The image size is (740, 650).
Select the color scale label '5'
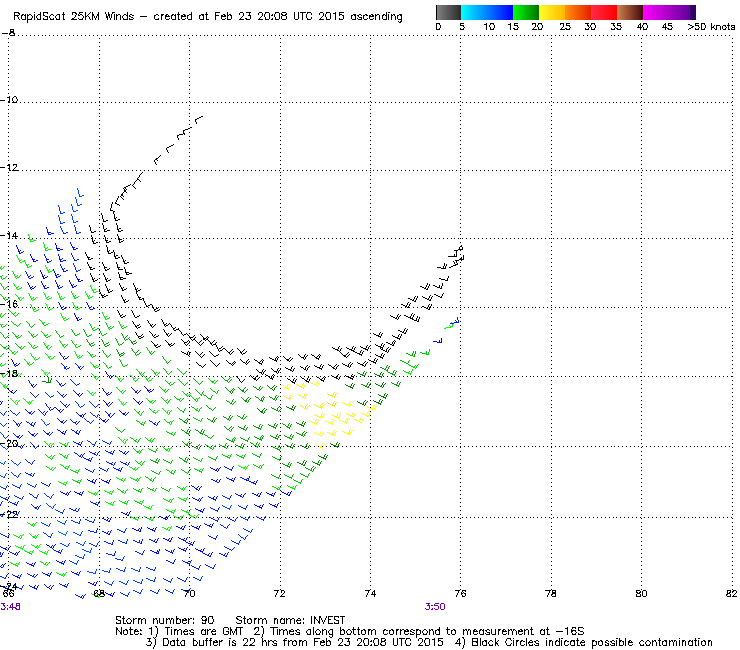[462, 27]
